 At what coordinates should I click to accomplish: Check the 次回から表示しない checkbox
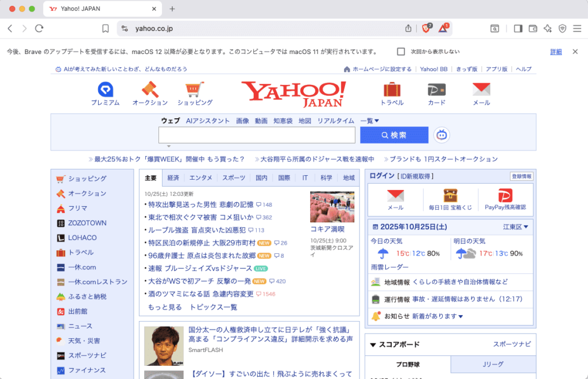401,52
